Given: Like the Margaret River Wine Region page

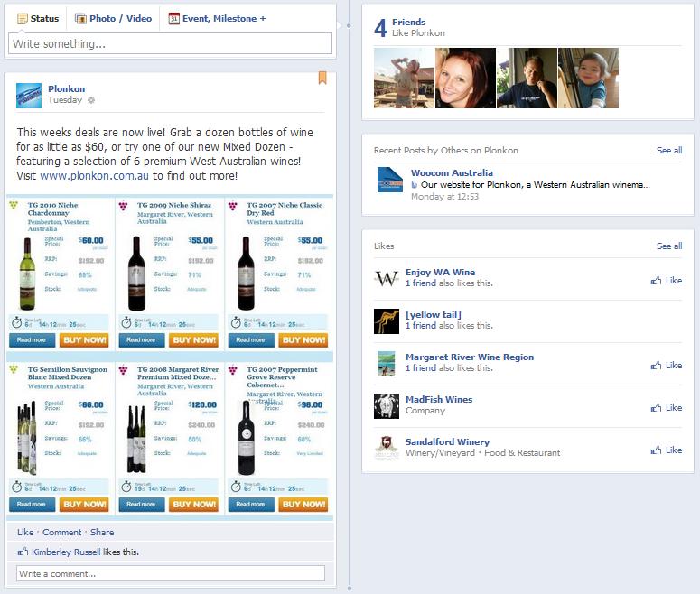Looking at the screenshot, I should coord(667,365).
